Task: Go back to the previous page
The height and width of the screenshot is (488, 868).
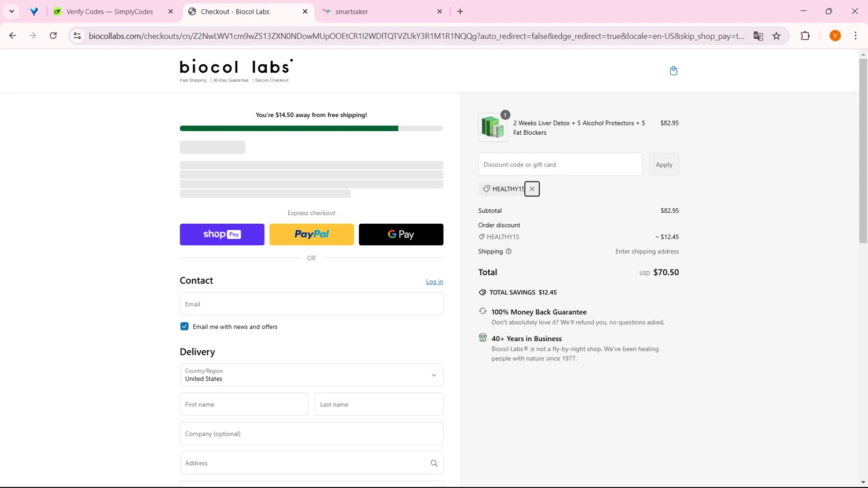Action: (12, 36)
